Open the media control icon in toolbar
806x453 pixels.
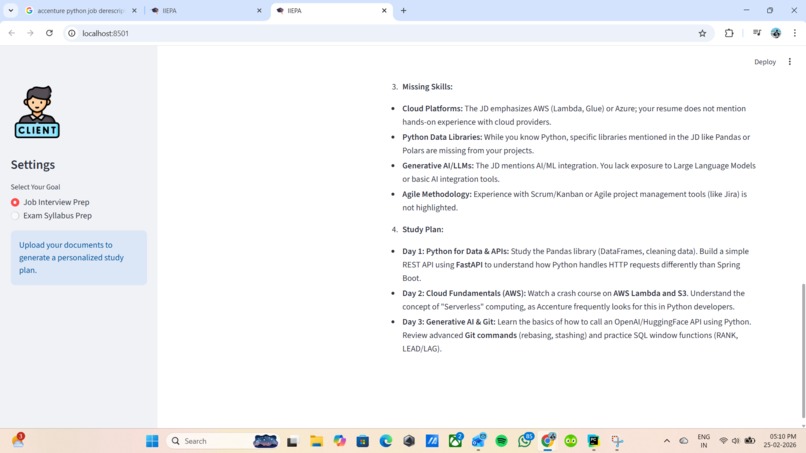pos(757,33)
